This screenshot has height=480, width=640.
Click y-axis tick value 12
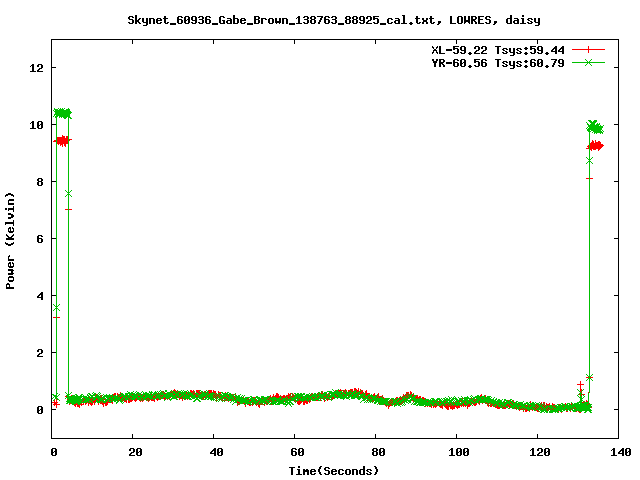point(36,68)
